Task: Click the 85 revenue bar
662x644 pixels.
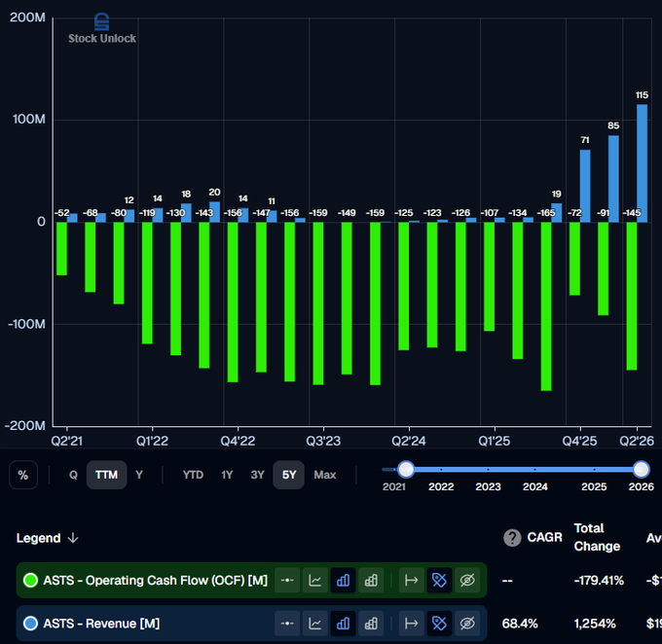Action: click(x=613, y=179)
